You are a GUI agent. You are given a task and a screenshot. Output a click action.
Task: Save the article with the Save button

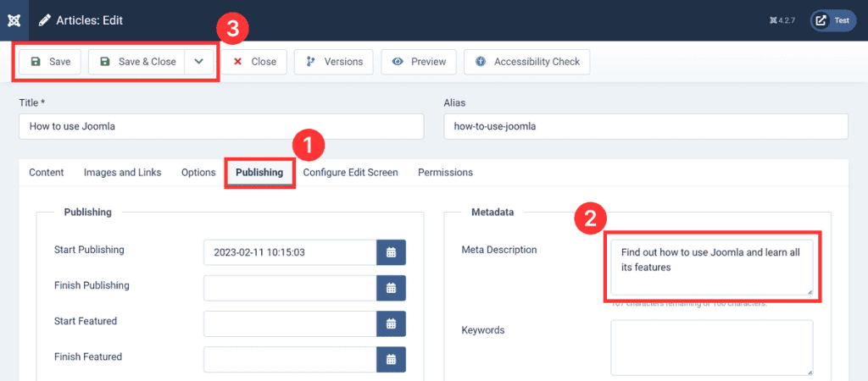tap(50, 61)
